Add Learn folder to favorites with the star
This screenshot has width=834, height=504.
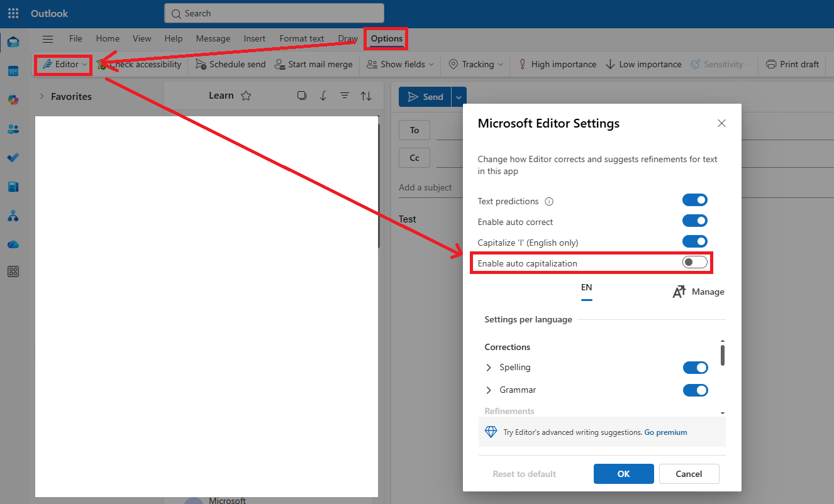coord(246,96)
